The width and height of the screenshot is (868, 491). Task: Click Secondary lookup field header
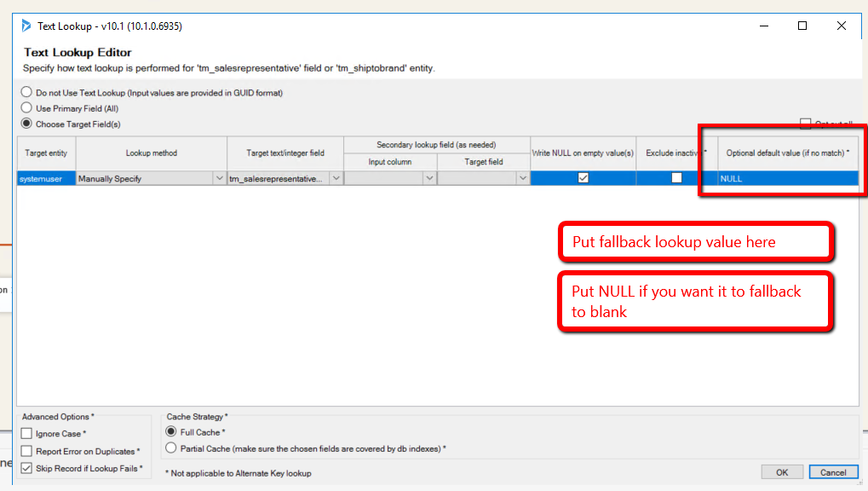pyautogui.click(x=436, y=145)
